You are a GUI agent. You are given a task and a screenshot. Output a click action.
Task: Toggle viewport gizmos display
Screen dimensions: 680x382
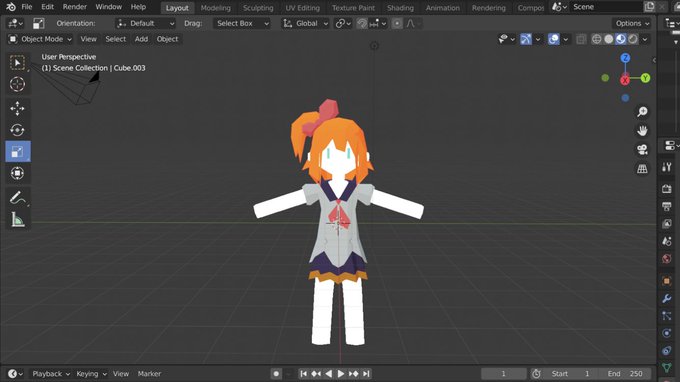point(526,39)
